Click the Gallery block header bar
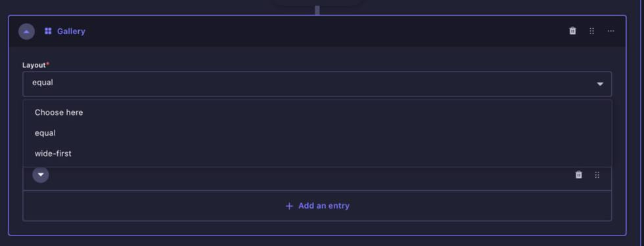Image resolution: width=644 pixels, height=246 pixels. (x=317, y=31)
